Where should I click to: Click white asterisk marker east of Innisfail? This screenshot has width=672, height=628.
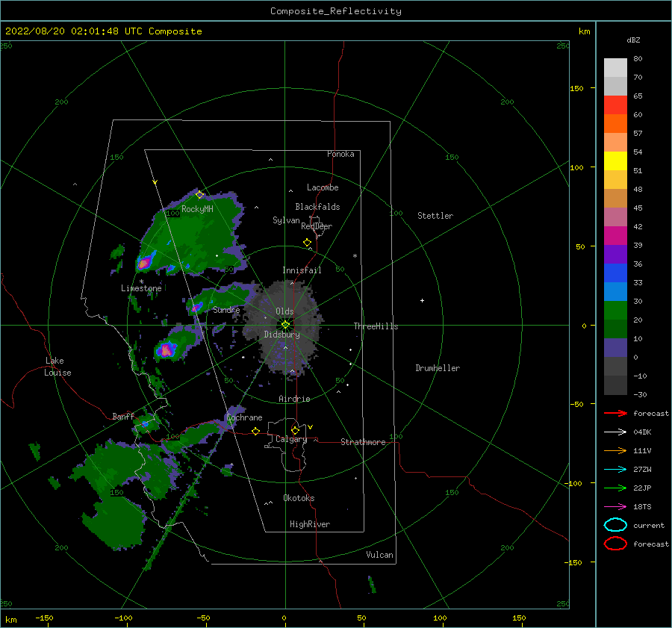tap(355, 256)
